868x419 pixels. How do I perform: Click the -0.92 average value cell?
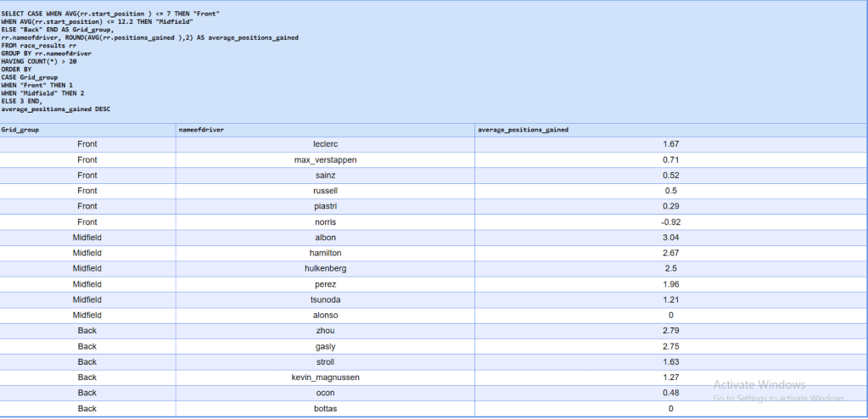coord(670,221)
